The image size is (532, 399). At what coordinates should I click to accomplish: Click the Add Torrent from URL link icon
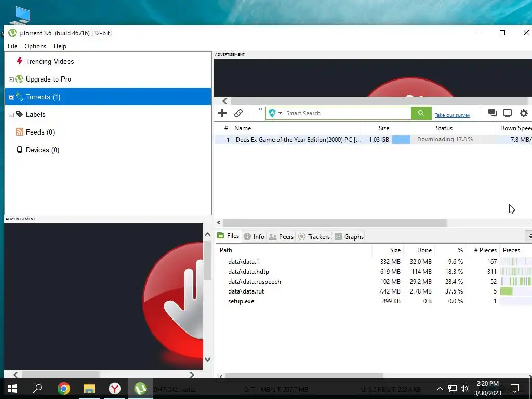pyautogui.click(x=238, y=113)
